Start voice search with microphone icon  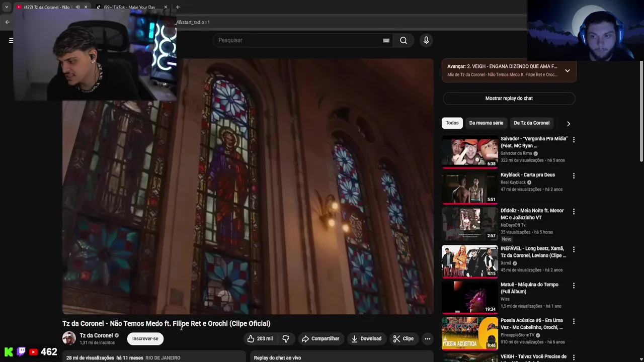(426, 40)
